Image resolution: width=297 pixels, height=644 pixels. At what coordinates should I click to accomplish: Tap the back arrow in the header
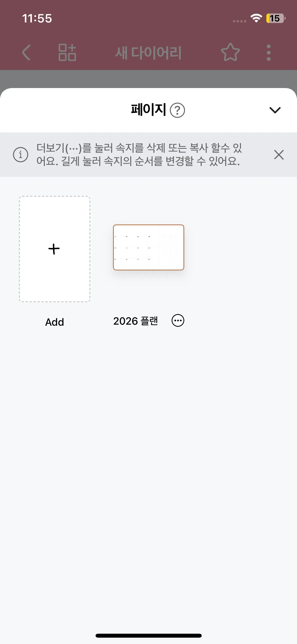[26, 52]
